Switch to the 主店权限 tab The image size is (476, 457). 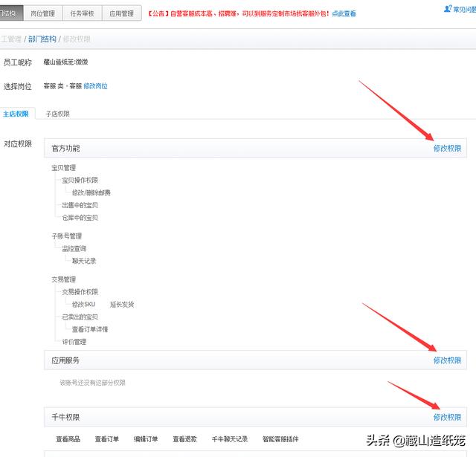[16, 114]
